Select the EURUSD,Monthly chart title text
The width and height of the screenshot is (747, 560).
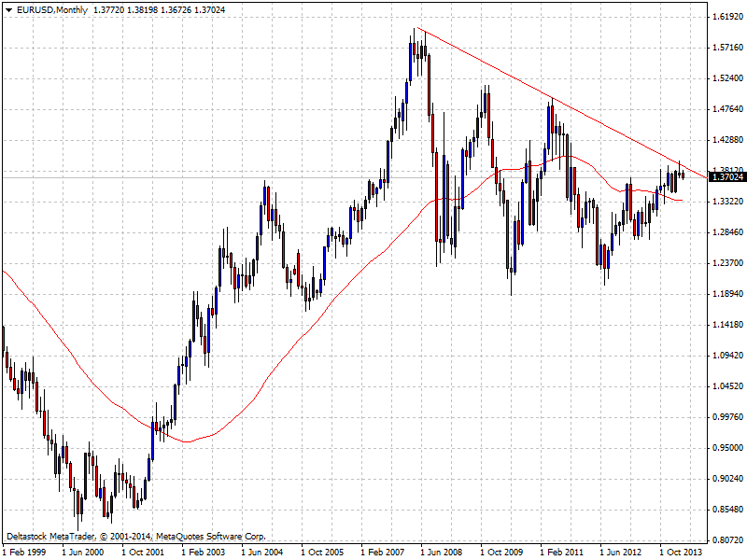point(52,10)
